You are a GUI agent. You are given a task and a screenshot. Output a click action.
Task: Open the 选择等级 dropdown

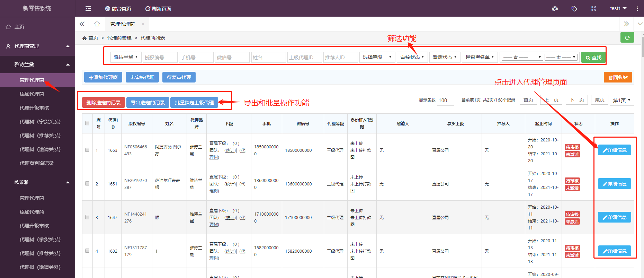point(377,57)
